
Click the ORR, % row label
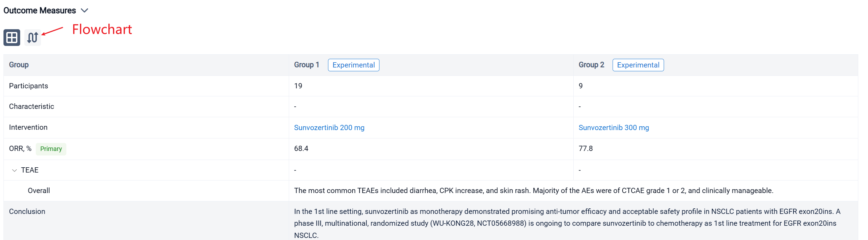point(20,149)
